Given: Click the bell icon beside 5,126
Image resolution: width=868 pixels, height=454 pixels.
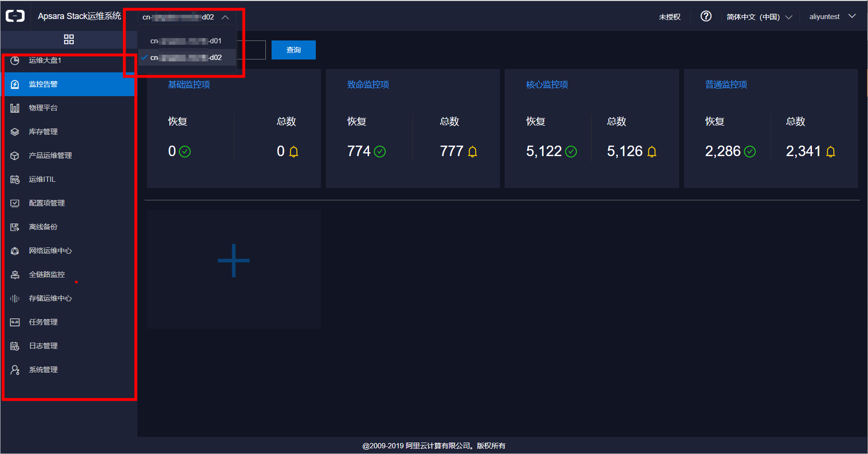Looking at the screenshot, I should click(652, 152).
